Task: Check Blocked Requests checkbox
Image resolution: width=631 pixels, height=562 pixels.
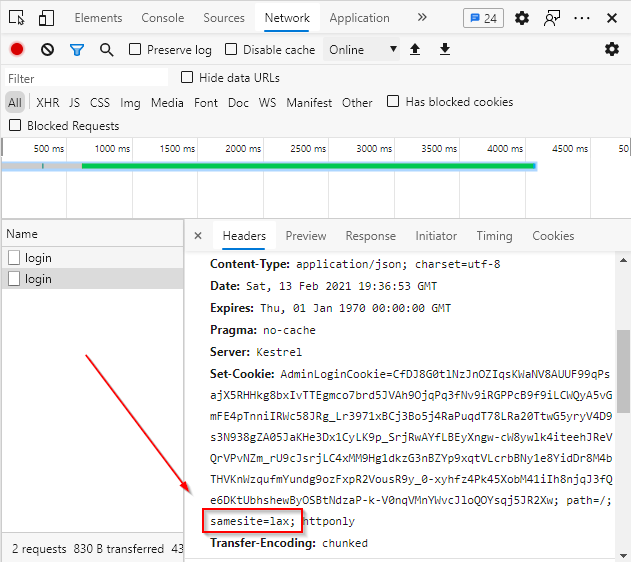Action: 15,125
